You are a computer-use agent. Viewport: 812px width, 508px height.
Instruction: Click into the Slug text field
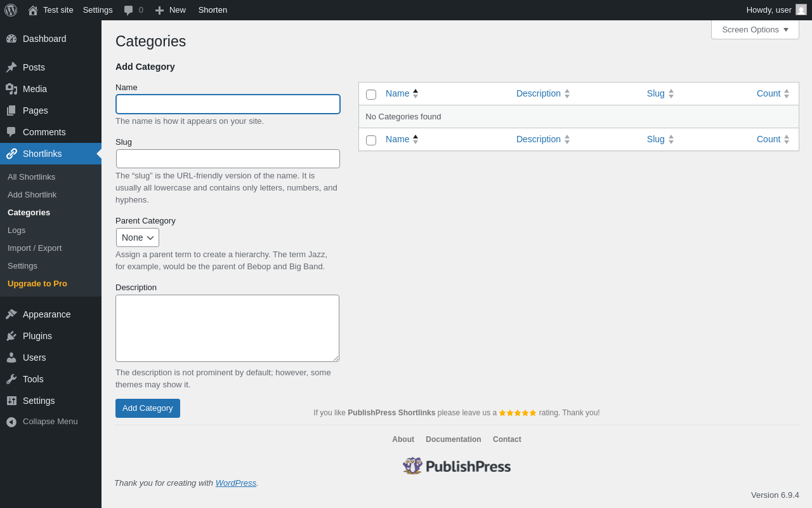pos(228,159)
